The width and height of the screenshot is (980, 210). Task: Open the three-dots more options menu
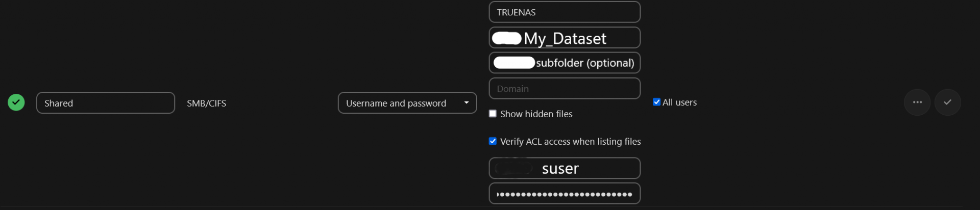tap(917, 102)
